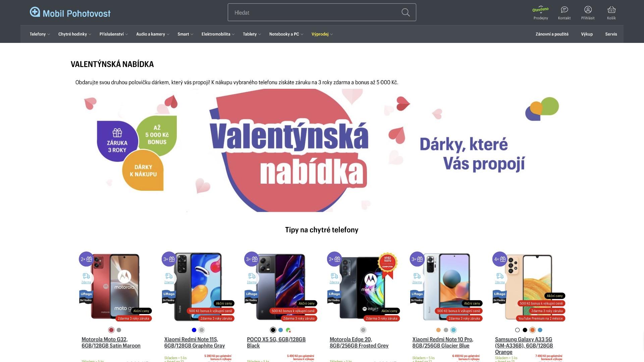Click the Mobil Pohotovost logo
This screenshot has height=362, width=644.
point(70,13)
